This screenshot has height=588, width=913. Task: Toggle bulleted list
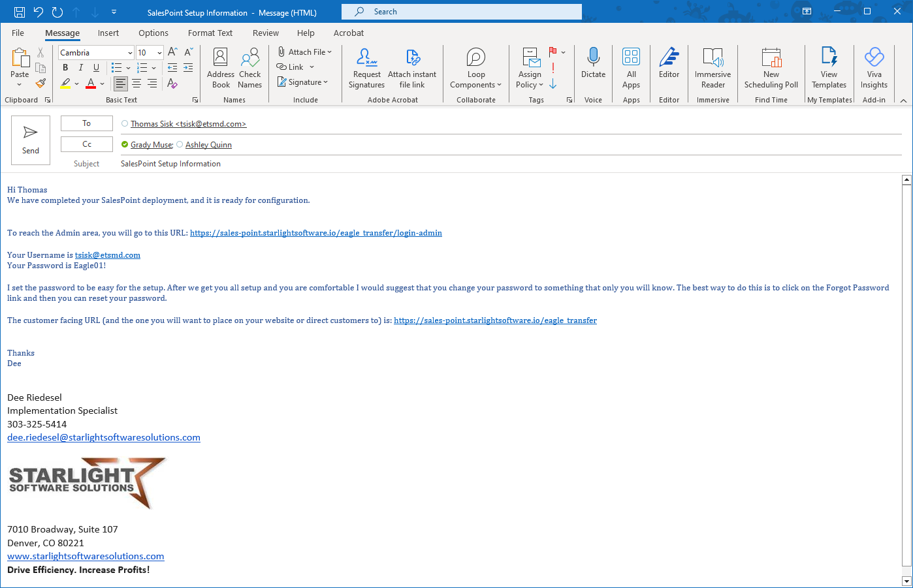coord(116,68)
